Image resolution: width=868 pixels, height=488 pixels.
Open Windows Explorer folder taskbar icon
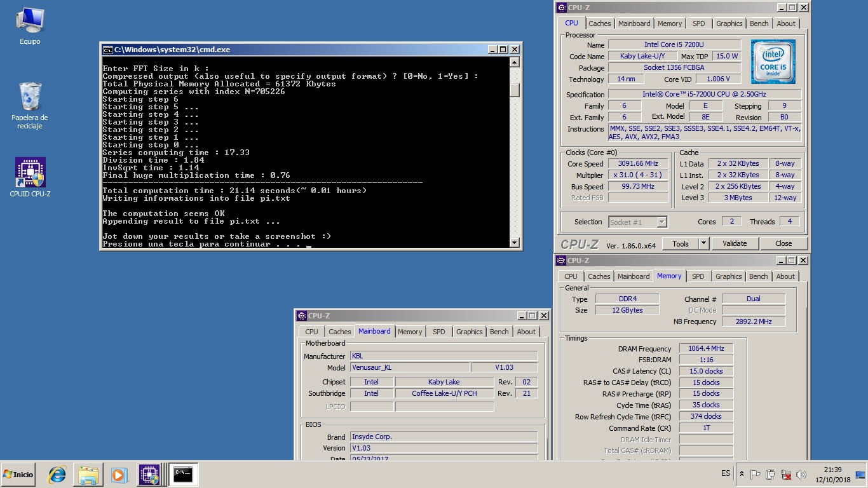(x=88, y=474)
